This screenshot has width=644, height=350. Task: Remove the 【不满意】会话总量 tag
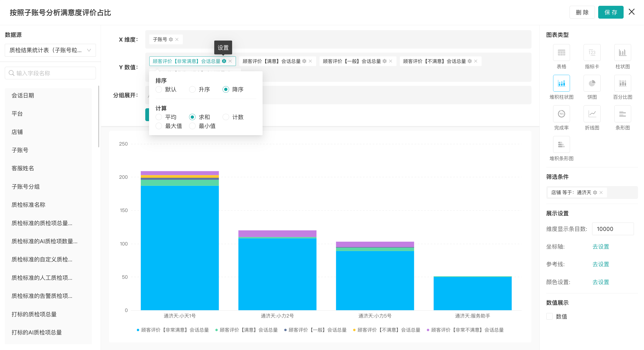476,61
